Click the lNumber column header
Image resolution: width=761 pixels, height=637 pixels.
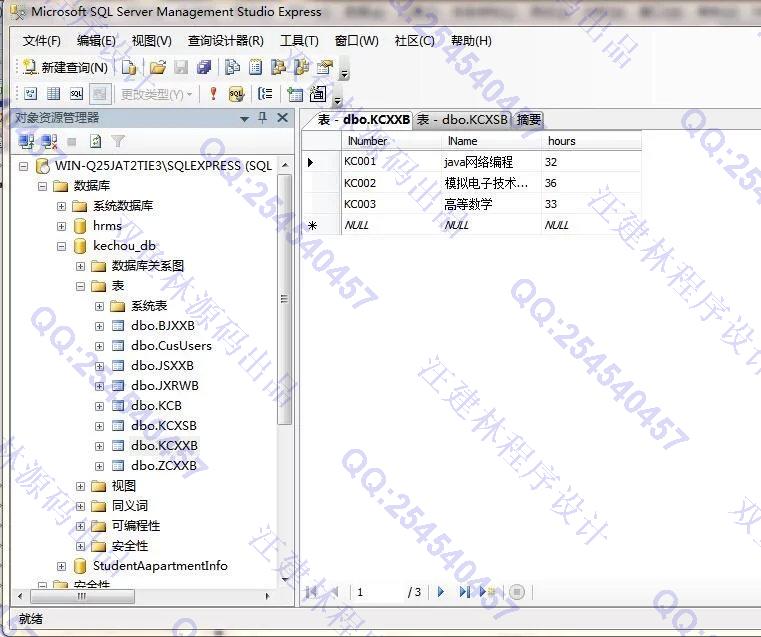pyautogui.click(x=391, y=141)
